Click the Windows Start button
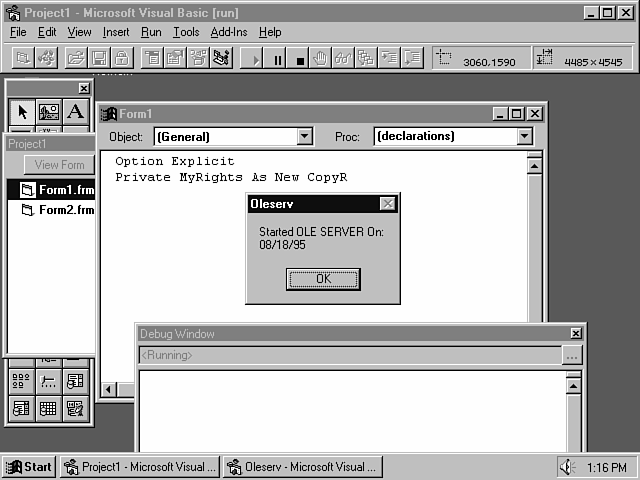This screenshot has height=480, width=640. pos(29,466)
